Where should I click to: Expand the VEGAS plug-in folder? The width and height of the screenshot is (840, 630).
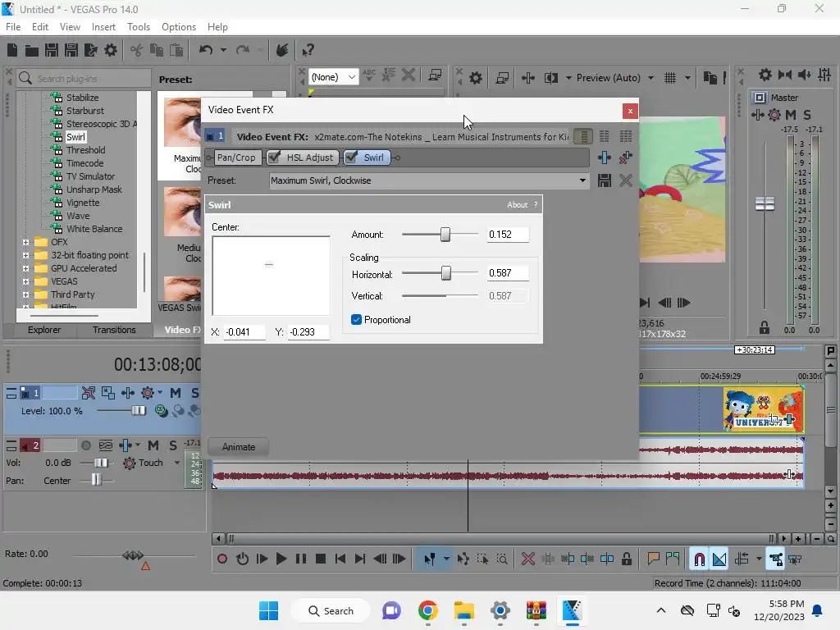[25, 281]
